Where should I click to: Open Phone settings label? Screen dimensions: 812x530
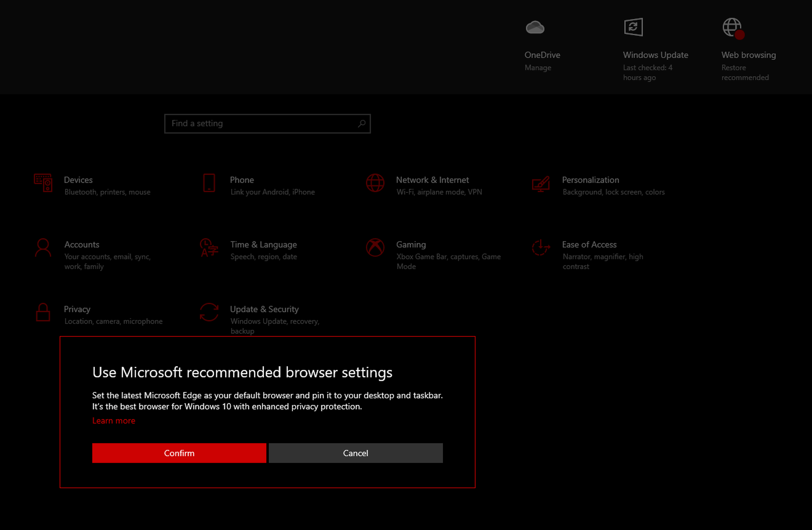(242, 180)
